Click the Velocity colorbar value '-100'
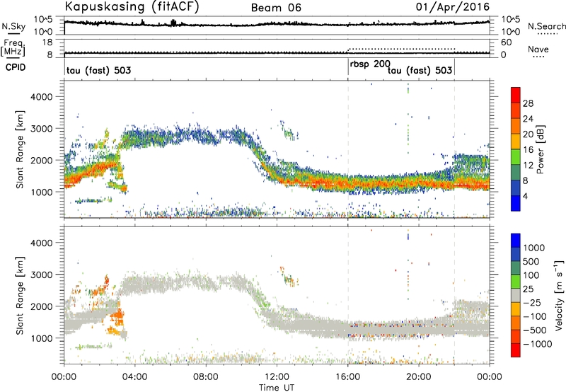This screenshot has height=392, width=566. coord(535,316)
